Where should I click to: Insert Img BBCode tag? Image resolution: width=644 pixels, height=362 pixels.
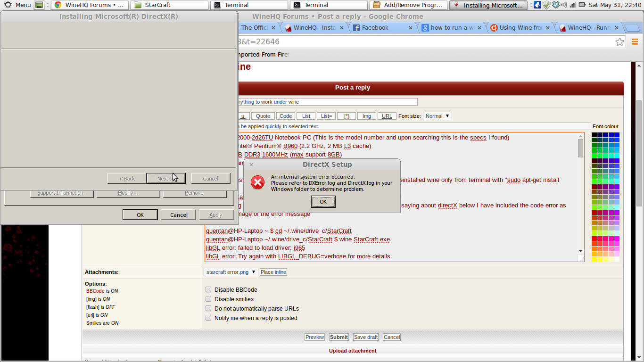click(367, 116)
